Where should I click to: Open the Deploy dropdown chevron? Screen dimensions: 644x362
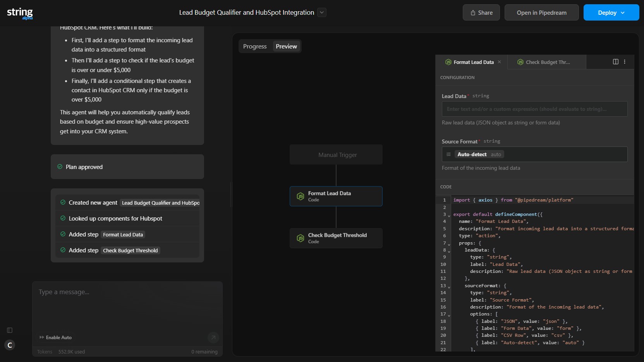coord(623,13)
